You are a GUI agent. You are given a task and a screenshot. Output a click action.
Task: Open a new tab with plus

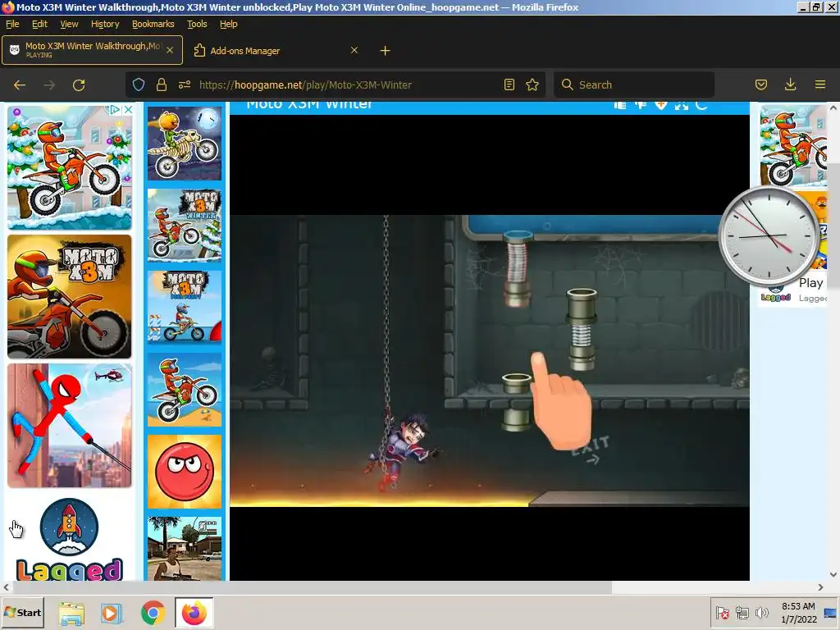pos(386,51)
